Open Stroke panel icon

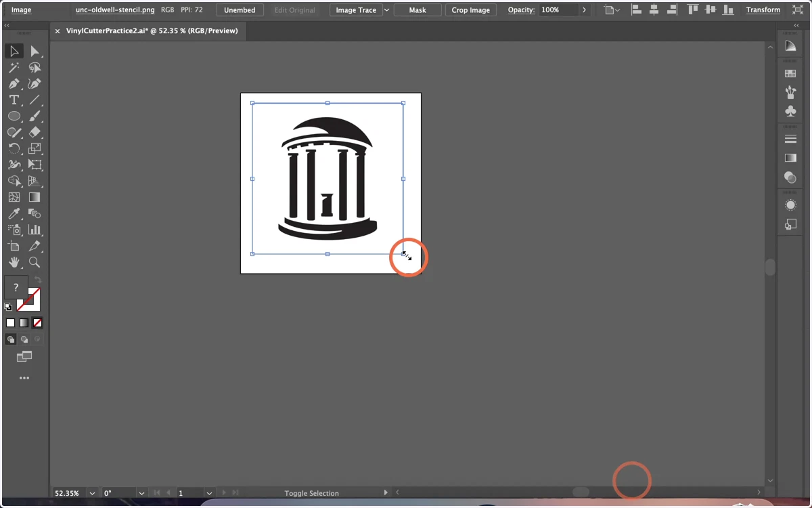click(x=790, y=139)
